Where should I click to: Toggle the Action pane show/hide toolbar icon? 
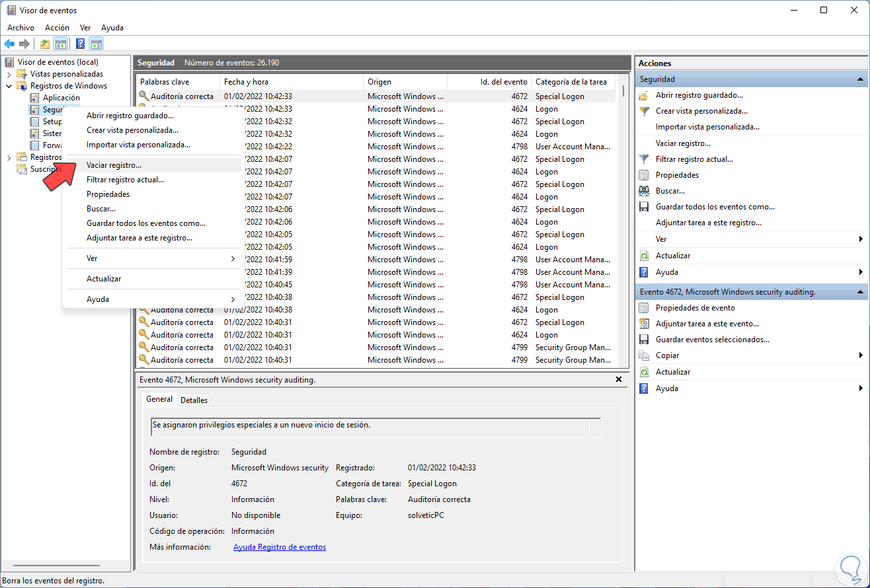tap(97, 44)
